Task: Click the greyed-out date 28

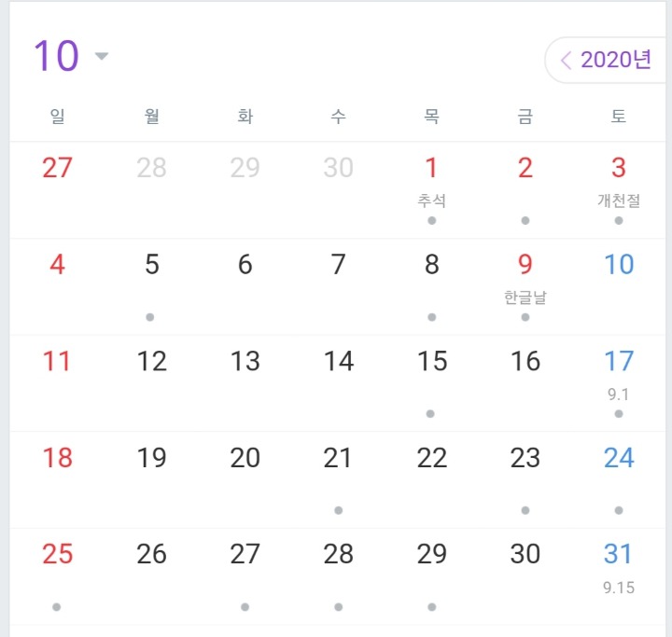Action: 151,169
